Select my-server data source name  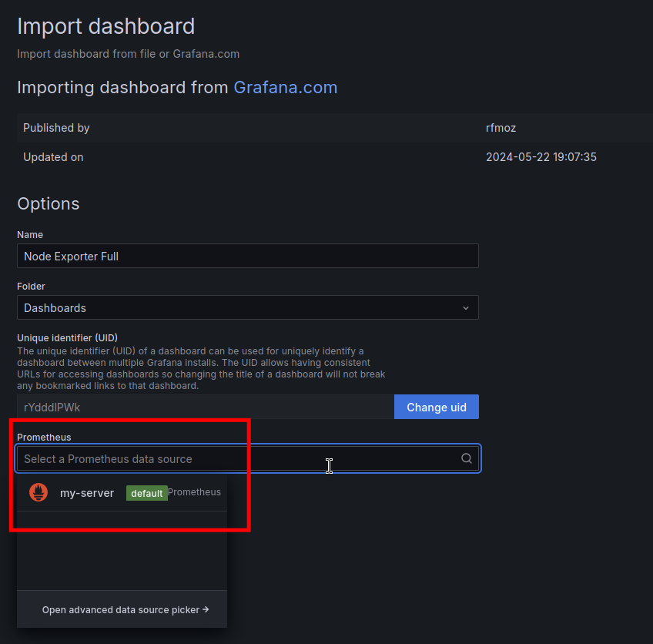87,493
